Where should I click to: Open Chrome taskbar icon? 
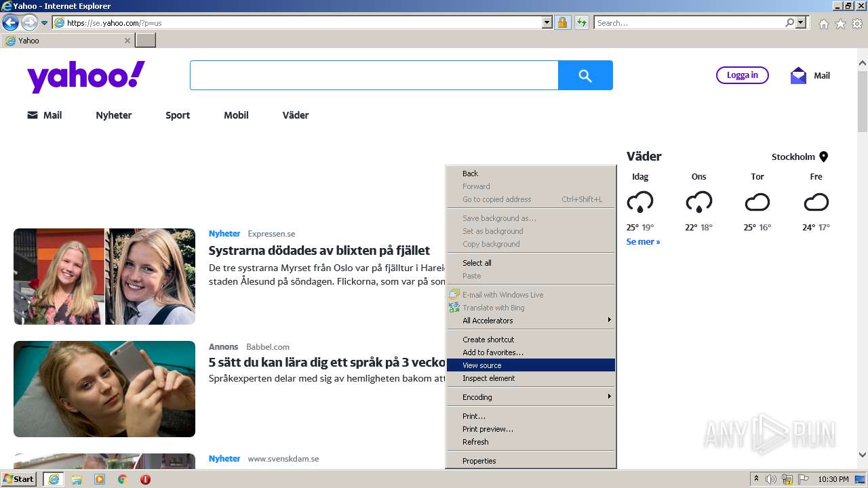(x=122, y=479)
